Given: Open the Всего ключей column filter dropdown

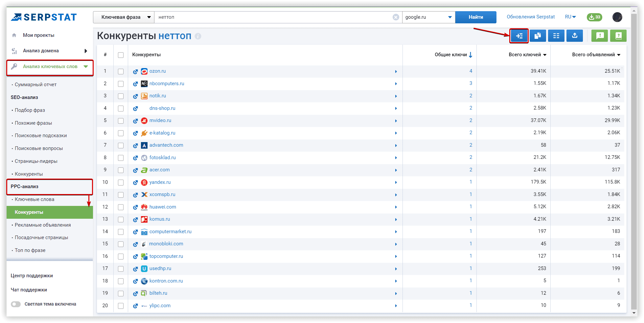Looking at the screenshot, I should [x=545, y=55].
